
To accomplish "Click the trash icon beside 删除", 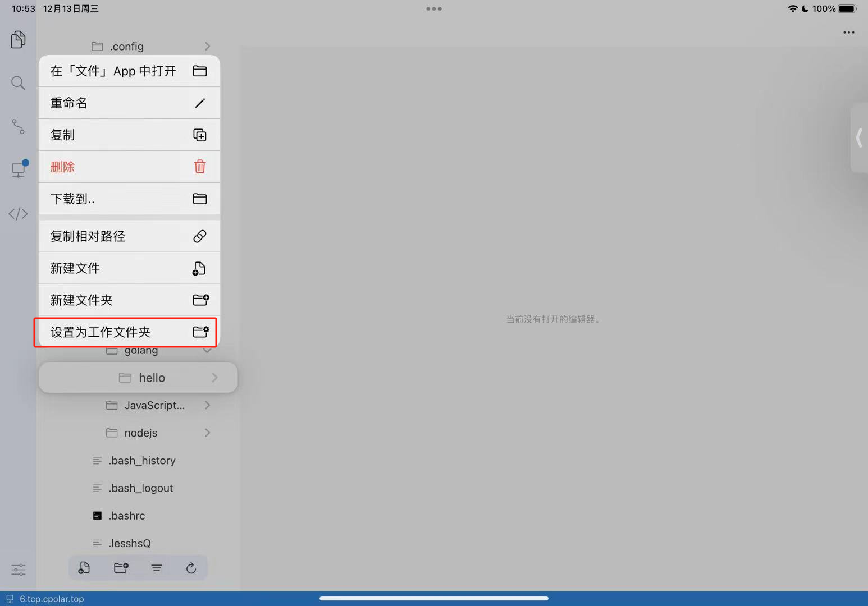I will (x=200, y=167).
